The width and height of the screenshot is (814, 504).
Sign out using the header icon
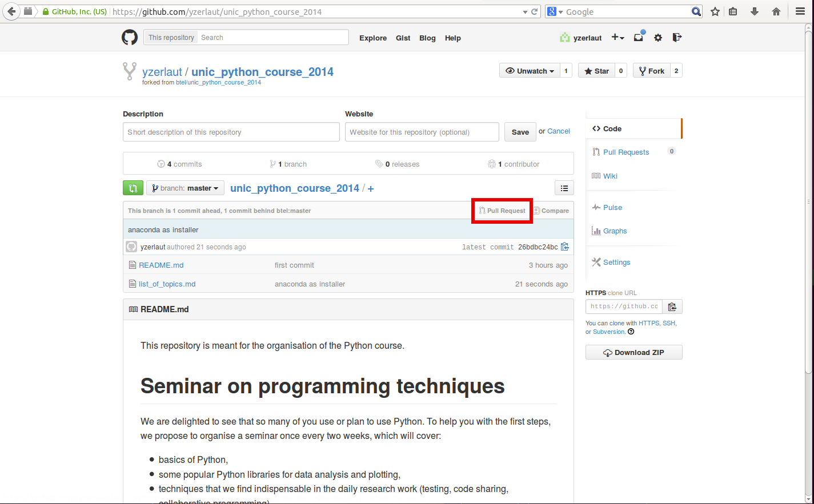coord(677,37)
